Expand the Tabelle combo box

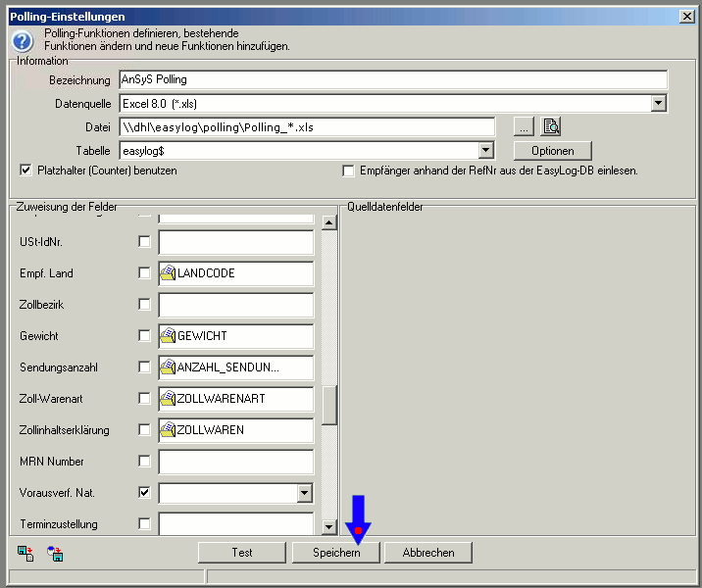(485, 151)
